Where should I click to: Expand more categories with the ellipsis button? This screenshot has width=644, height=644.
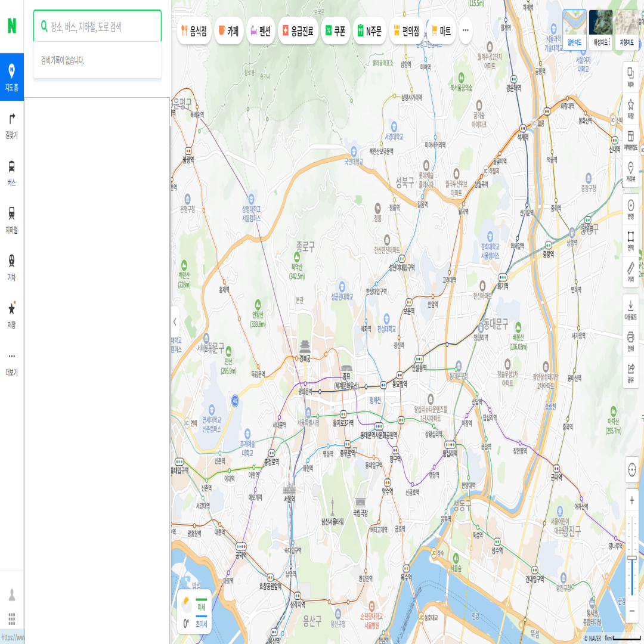465,30
